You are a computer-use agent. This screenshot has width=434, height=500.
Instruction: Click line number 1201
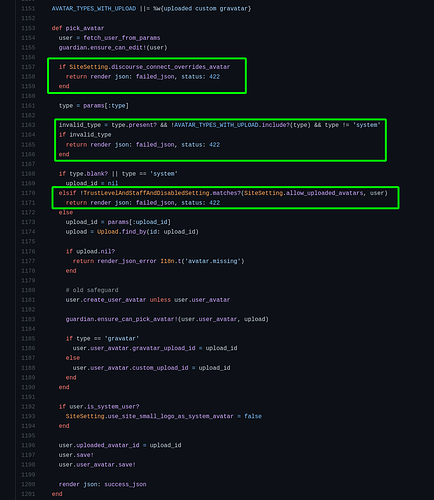click(x=28, y=494)
